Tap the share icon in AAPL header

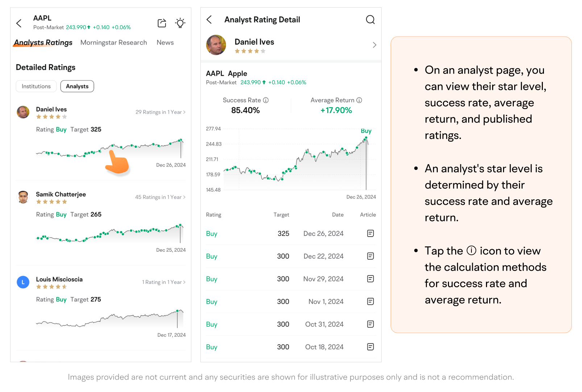[162, 23]
